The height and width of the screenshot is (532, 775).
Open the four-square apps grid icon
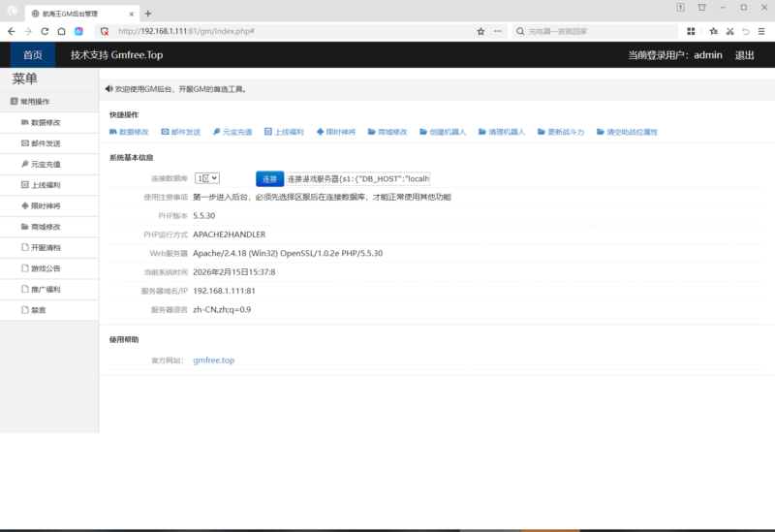click(691, 31)
